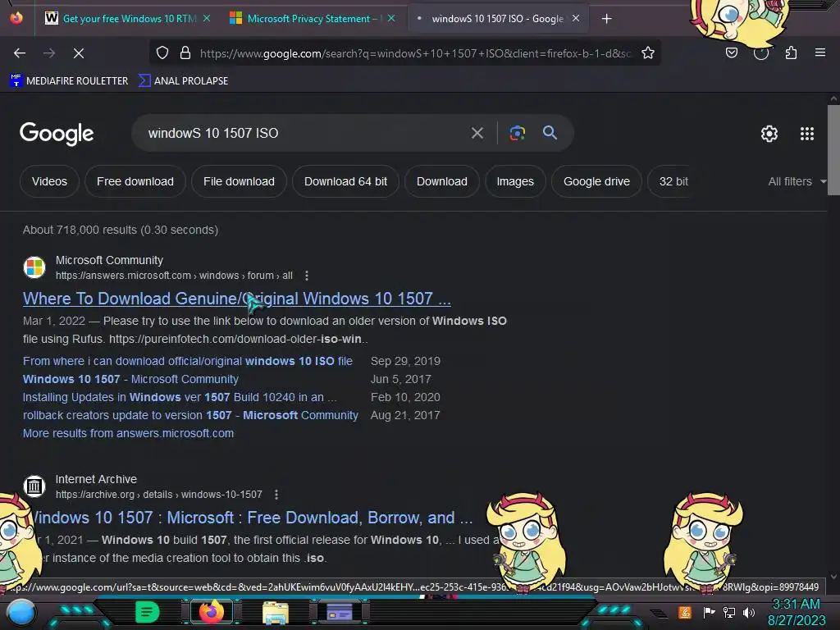Open the Pocket save icon
Screen dimensions: 840x630
[731, 52]
